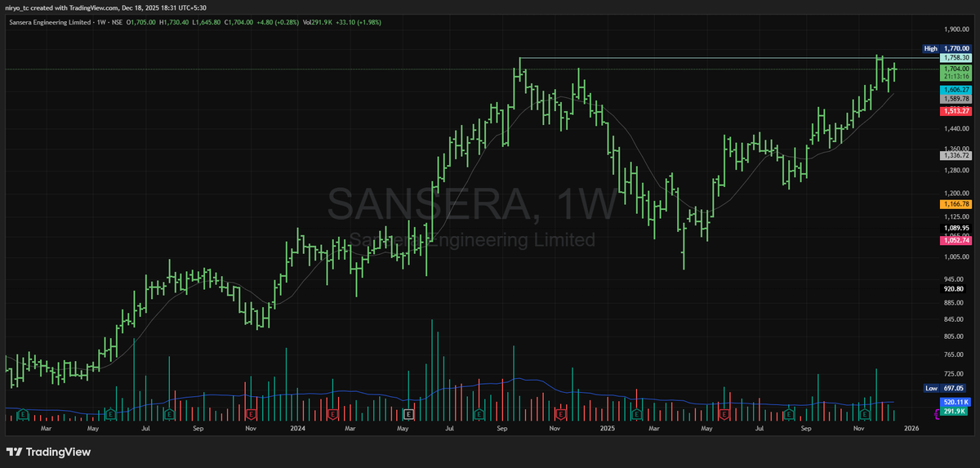Click the cyan 1,606.27 price label
The width and height of the screenshot is (980, 468).
tap(955, 89)
